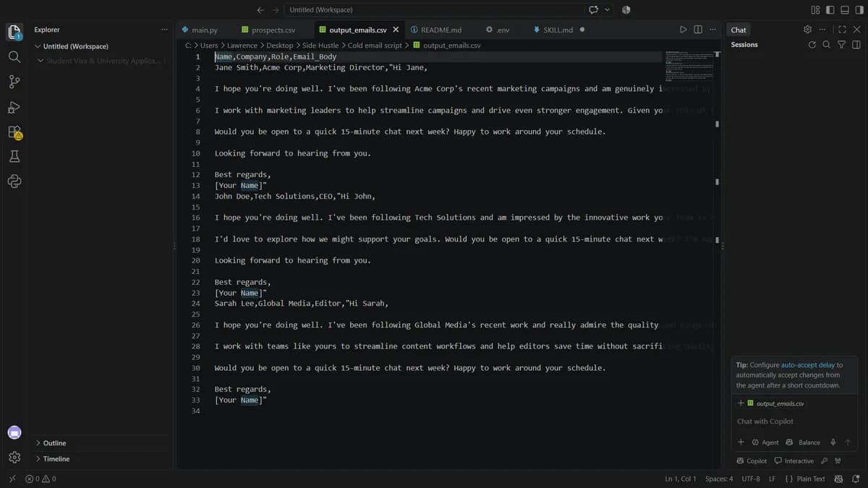Maximize the Chat panel

[x=842, y=30]
